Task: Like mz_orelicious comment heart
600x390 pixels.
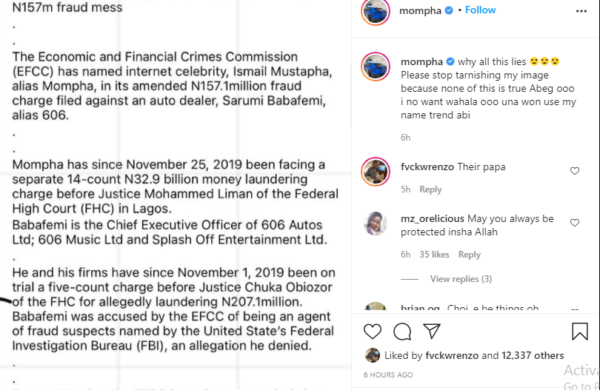Action: click(574, 223)
